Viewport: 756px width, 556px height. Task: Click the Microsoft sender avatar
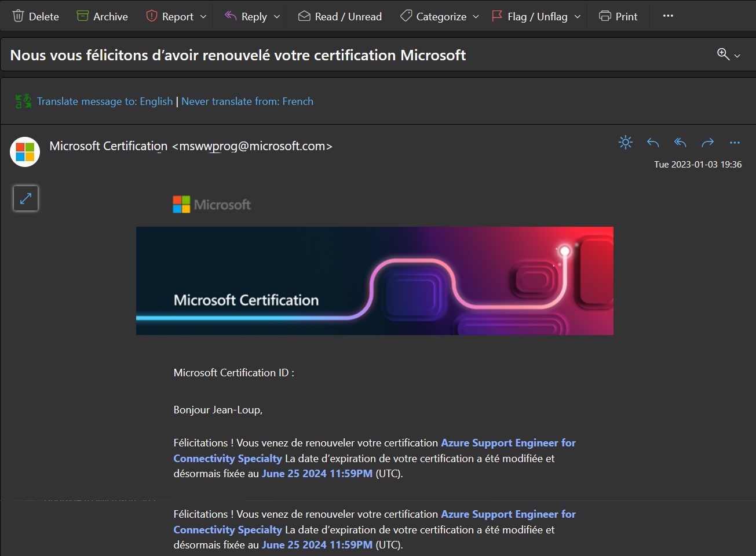[25, 152]
